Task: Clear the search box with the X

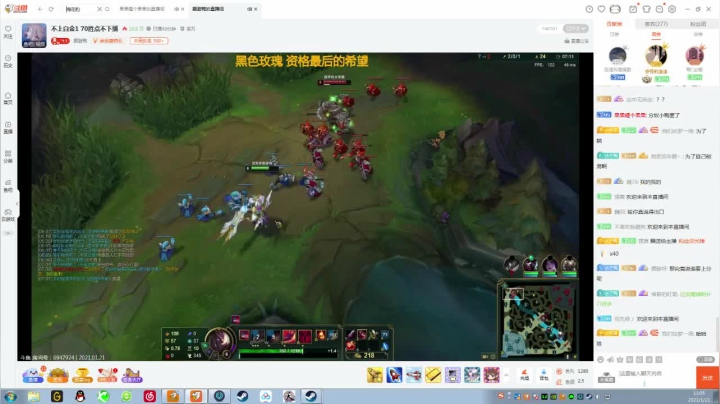Action: (x=99, y=9)
